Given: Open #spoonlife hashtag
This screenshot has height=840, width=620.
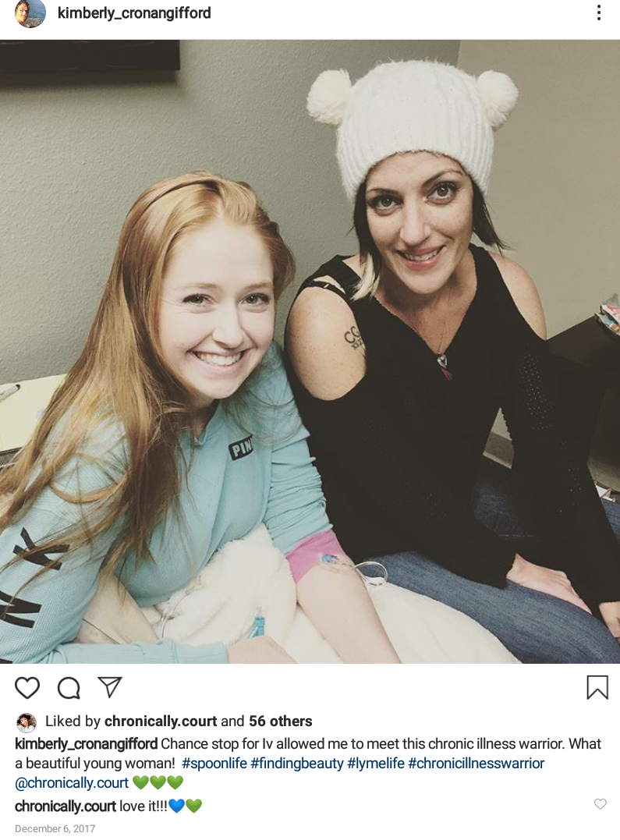Looking at the screenshot, I should pos(214,764).
